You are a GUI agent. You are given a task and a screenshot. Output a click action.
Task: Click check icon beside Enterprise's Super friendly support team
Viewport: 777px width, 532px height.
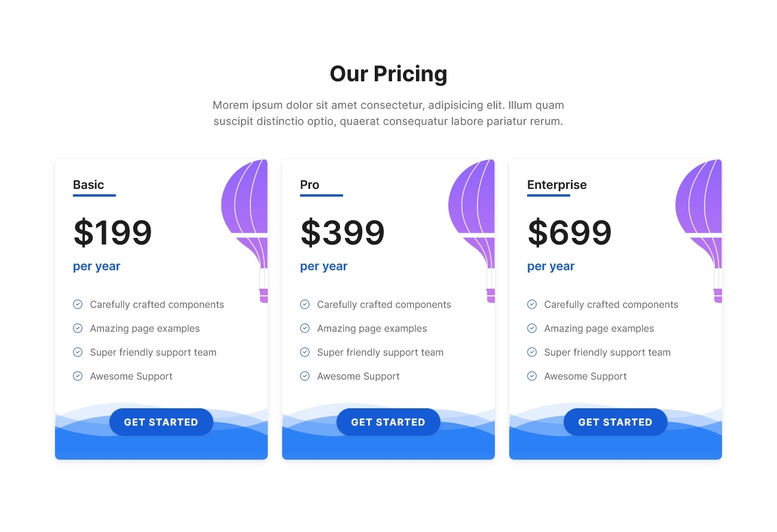(532, 352)
